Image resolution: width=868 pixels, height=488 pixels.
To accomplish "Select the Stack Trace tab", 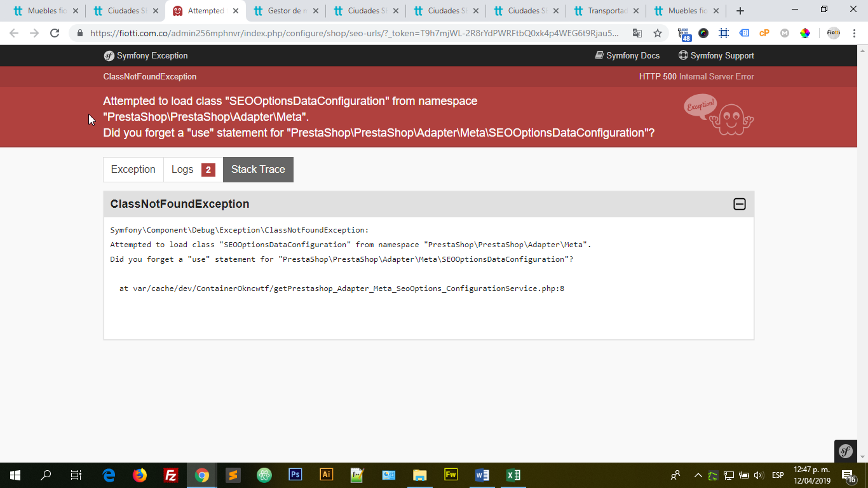I will pyautogui.click(x=258, y=170).
